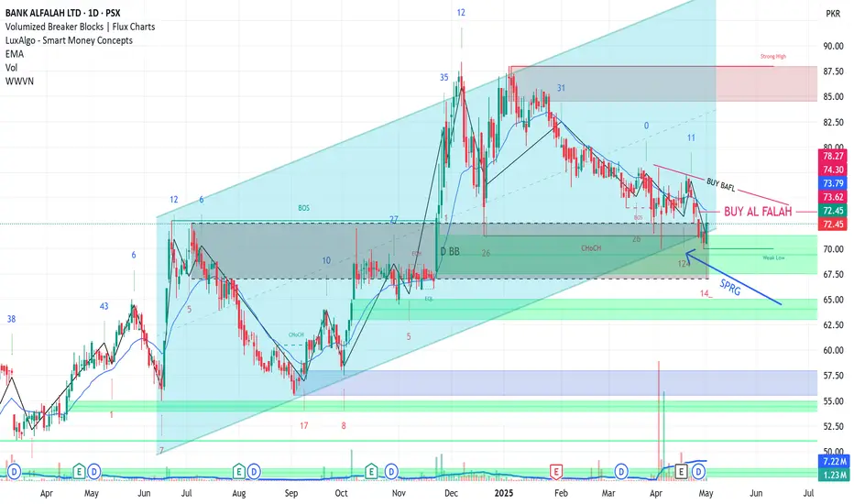The width and height of the screenshot is (854, 504).
Task: Click the Strong High label
Action: [772, 57]
